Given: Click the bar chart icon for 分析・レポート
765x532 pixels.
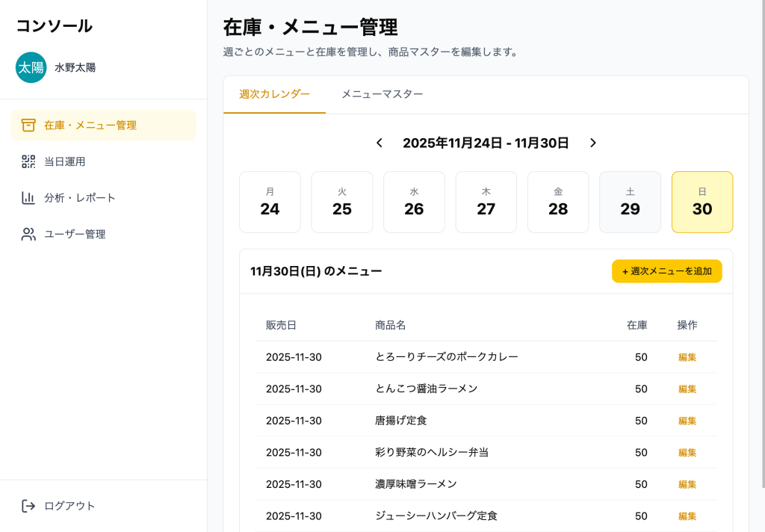Looking at the screenshot, I should pos(28,198).
